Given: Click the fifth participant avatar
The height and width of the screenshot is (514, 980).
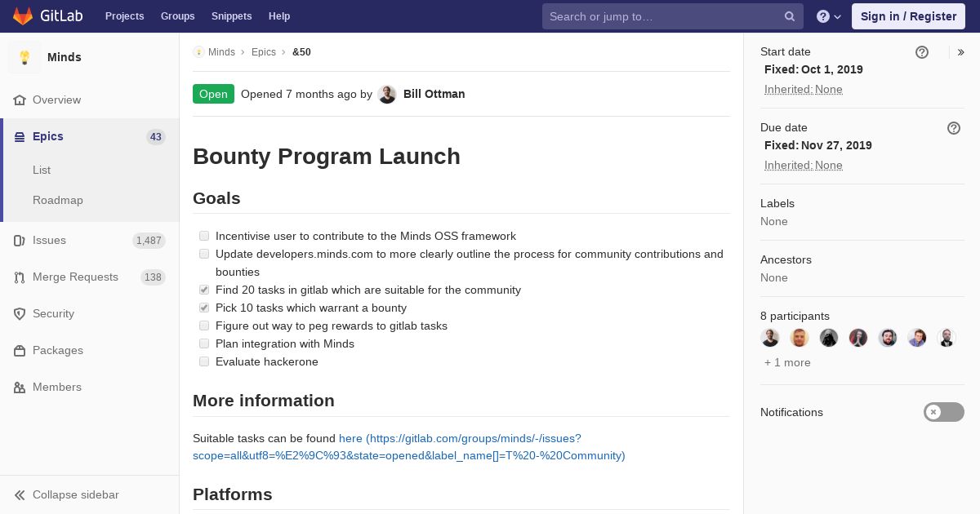Looking at the screenshot, I should (x=888, y=338).
